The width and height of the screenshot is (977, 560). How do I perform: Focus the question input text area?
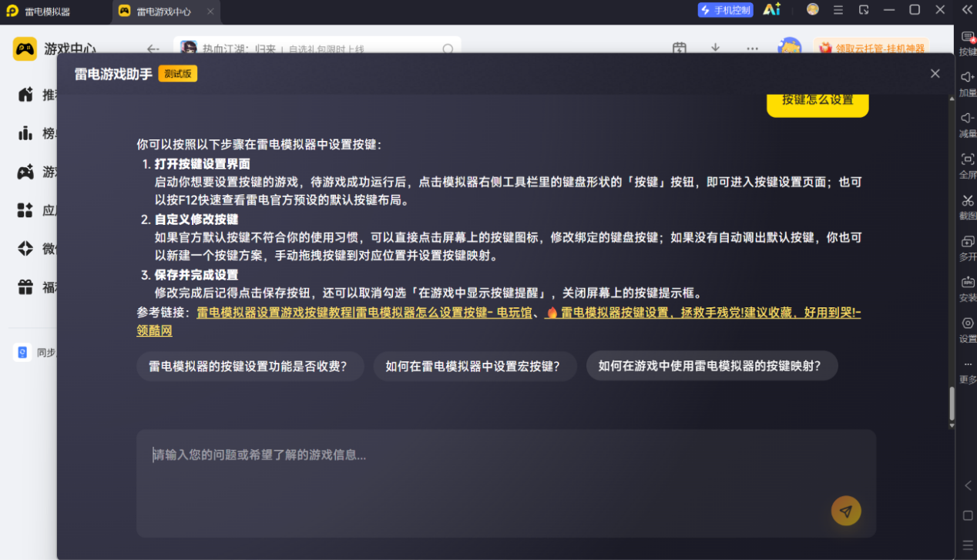(x=506, y=483)
